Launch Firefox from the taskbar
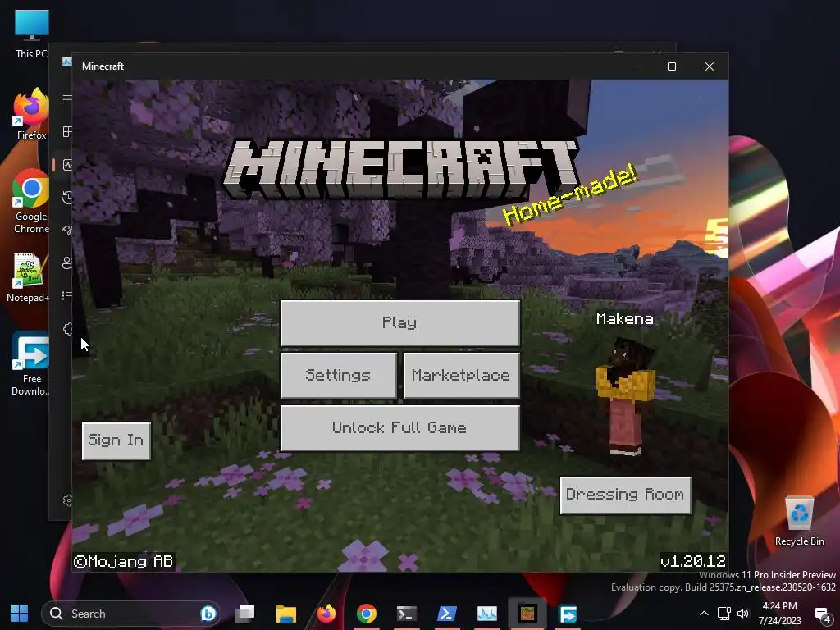The width and height of the screenshot is (840, 630). coord(326,614)
